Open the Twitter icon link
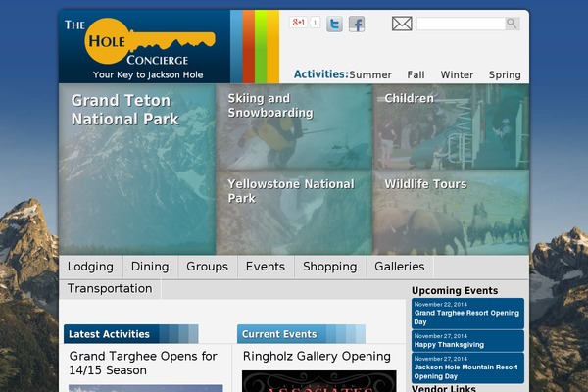Screen dimensions: 588x392 (x=334, y=24)
